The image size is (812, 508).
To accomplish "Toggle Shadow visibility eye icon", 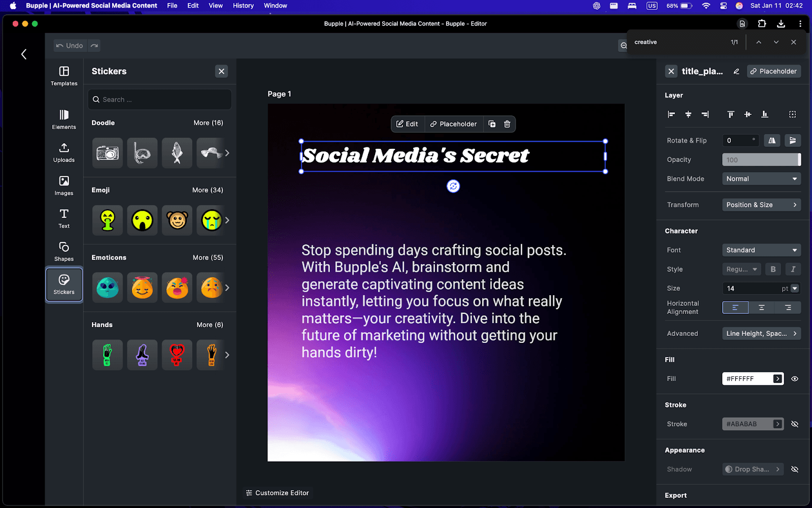I will [x=795, y=469].
